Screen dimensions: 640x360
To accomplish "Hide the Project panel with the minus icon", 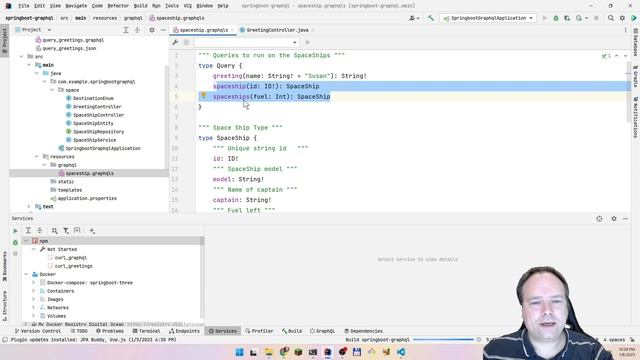I will [x=163, y=30].
